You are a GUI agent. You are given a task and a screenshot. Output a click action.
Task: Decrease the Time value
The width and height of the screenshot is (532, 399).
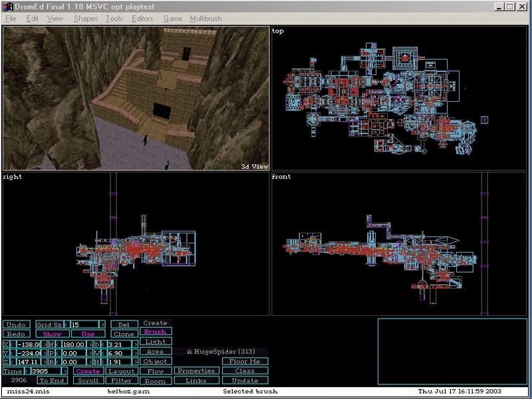pyautogui.click(x=26, y=371)
